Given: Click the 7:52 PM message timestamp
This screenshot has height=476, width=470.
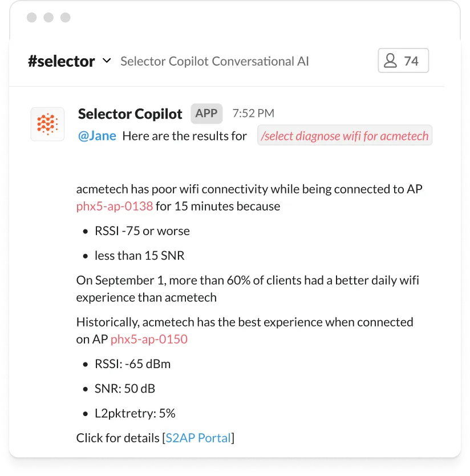Looking at the screenshot, I should [253, 114].
